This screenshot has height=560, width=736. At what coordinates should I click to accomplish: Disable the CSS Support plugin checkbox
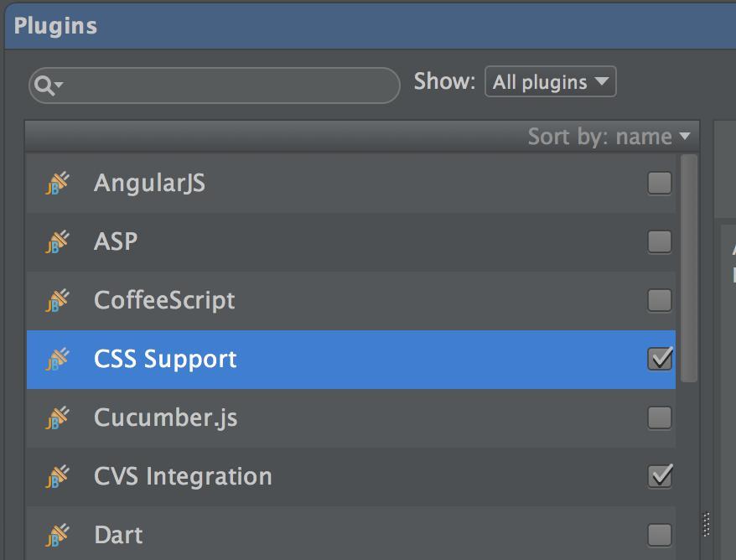coord(660,359)
